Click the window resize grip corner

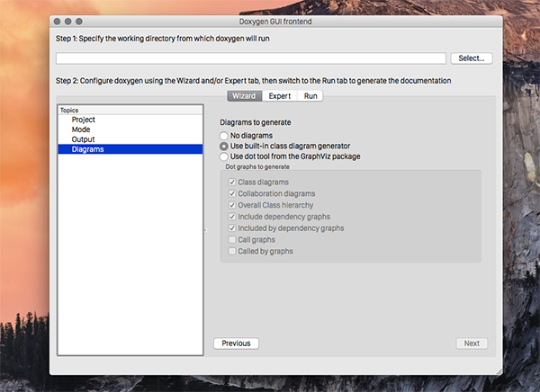click(x=499, y=371)
